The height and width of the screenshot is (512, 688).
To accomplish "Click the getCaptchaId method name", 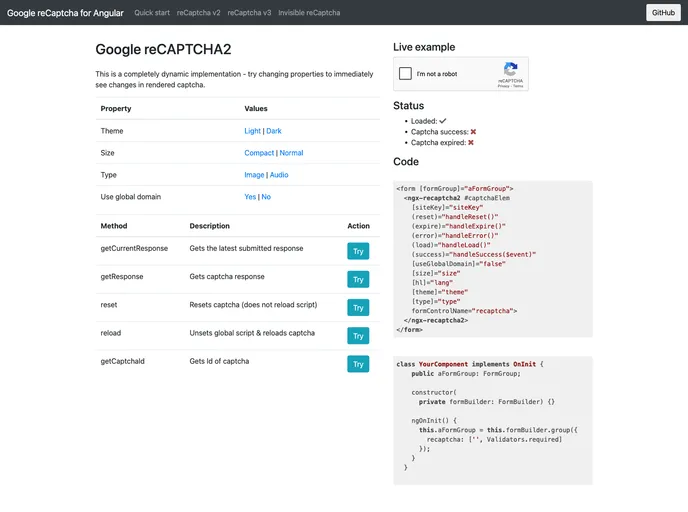I will point(122,361).
